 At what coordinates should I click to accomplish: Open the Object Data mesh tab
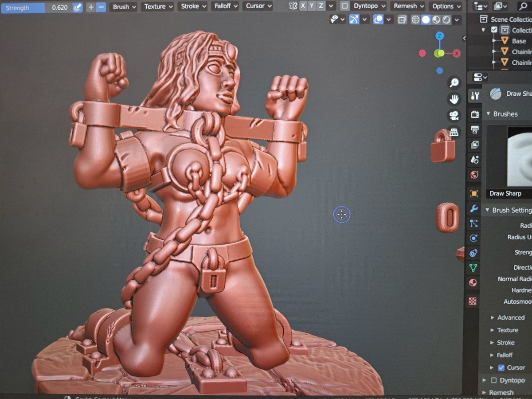473,268
